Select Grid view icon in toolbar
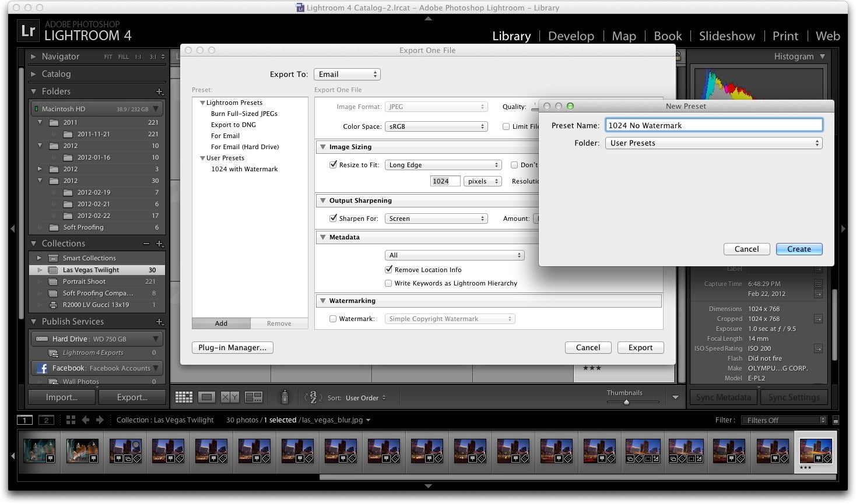 tap(184, 397)
